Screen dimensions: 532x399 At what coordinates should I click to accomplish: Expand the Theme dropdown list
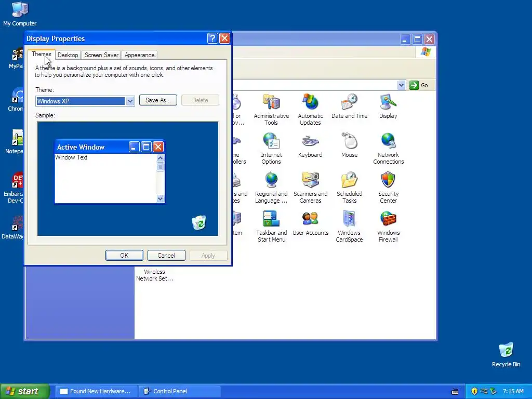130,101
